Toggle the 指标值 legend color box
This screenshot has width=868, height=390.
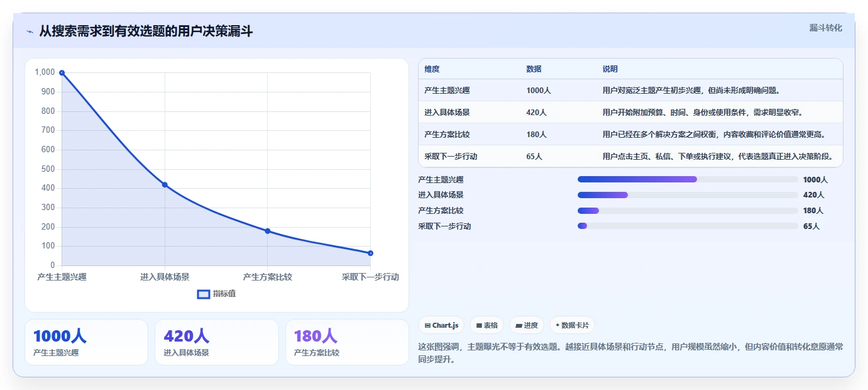(x=204, y=294)
